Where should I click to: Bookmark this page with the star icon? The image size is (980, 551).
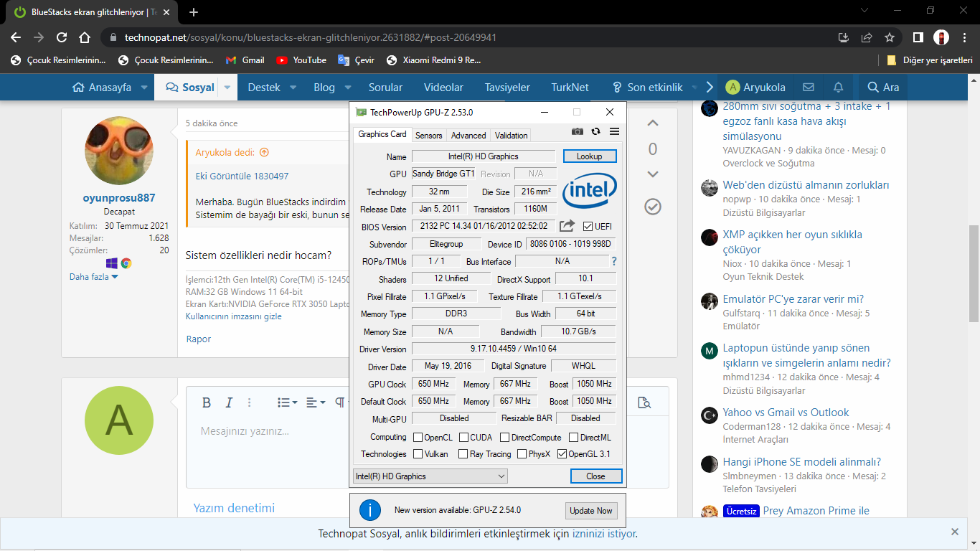(x=890, y=37)
